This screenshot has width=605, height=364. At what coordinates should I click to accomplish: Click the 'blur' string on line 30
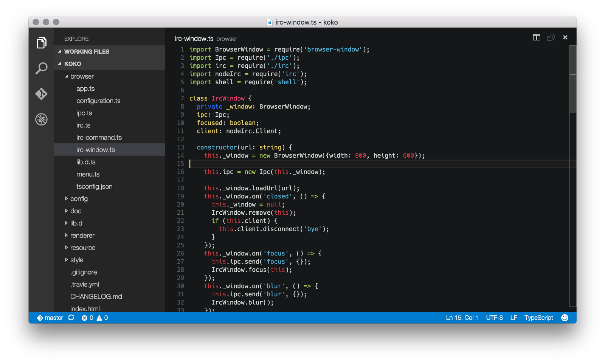click(274, 286)
